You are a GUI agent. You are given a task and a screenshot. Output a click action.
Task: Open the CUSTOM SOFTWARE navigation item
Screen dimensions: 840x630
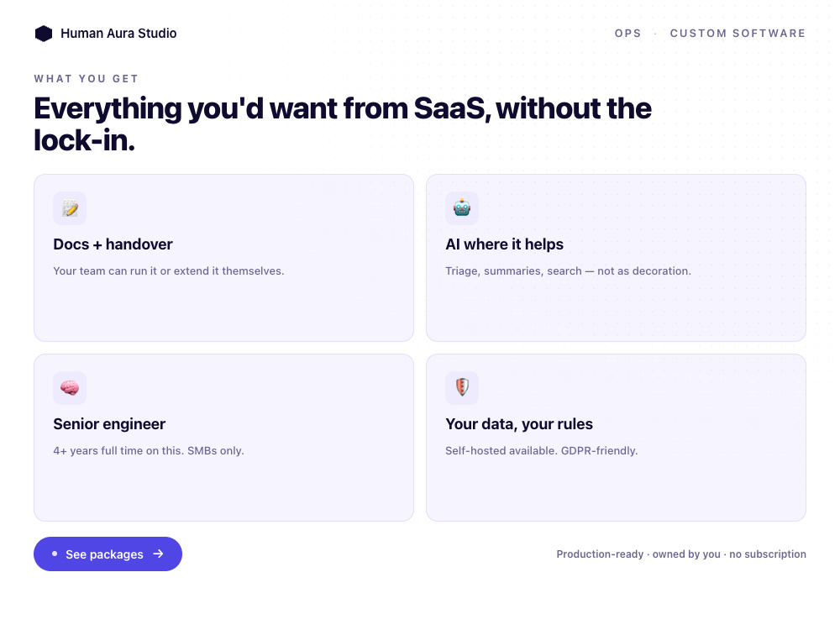(738, 34)
